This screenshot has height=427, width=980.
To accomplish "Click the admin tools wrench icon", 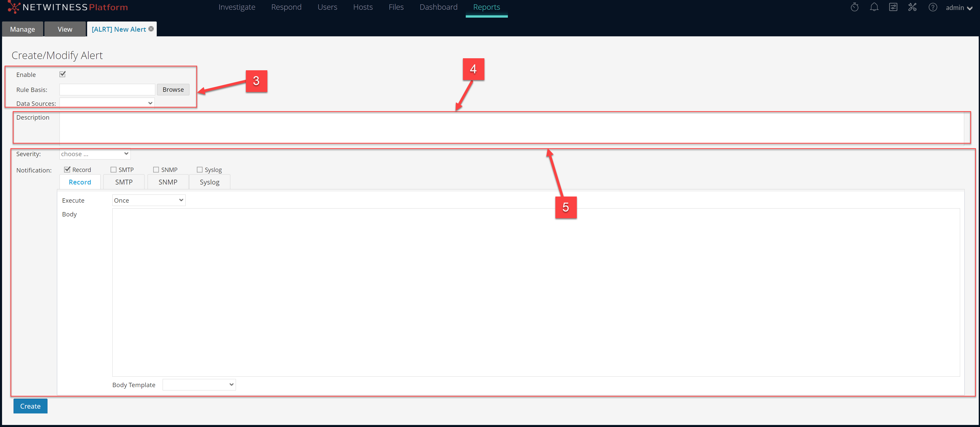I will (x=912, y=7).
